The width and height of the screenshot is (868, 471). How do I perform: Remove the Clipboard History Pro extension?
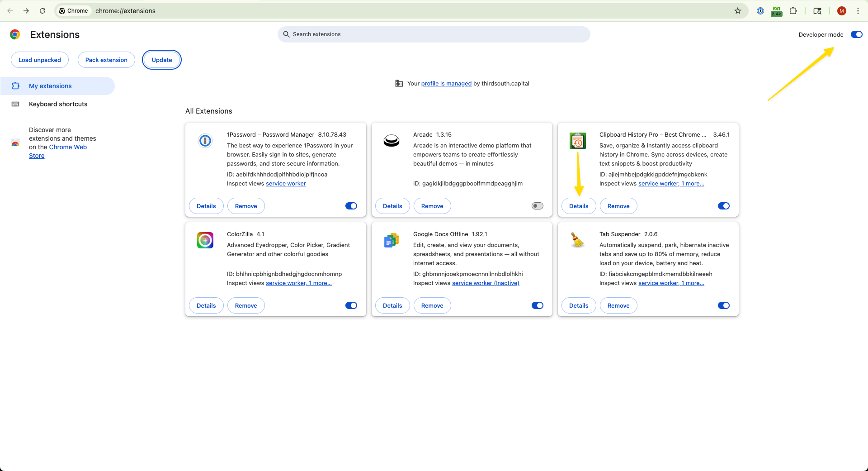pyautogui.click(x=618, y=206)
